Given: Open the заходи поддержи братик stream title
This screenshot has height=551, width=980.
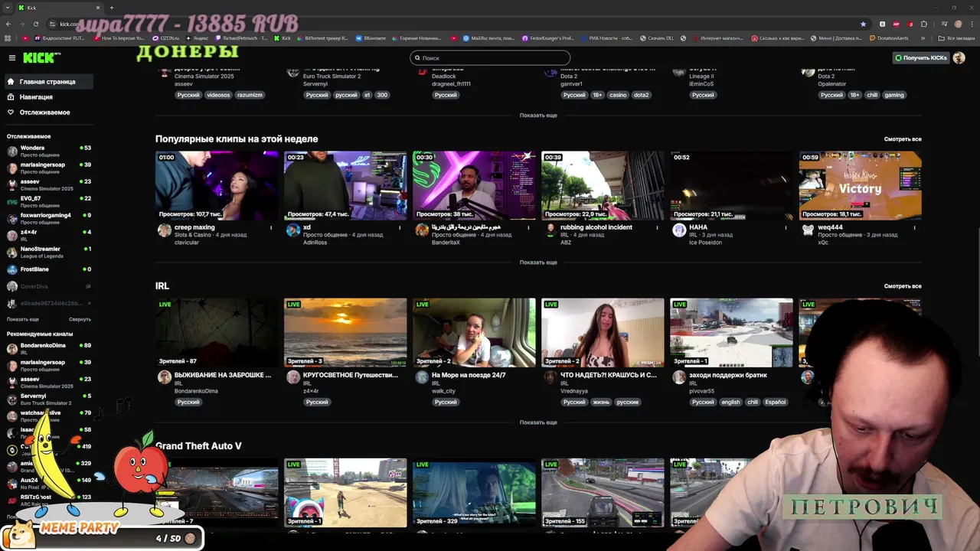Looking at the screenshot, I should click(x=728, y=375).
